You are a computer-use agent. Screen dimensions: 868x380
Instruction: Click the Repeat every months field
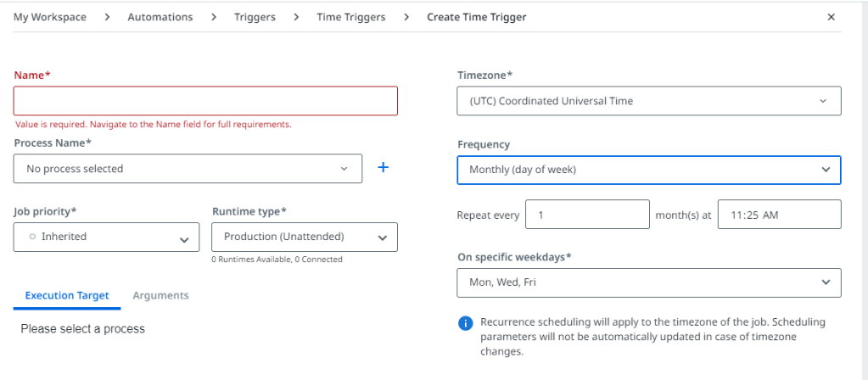[x=587, y=215]
